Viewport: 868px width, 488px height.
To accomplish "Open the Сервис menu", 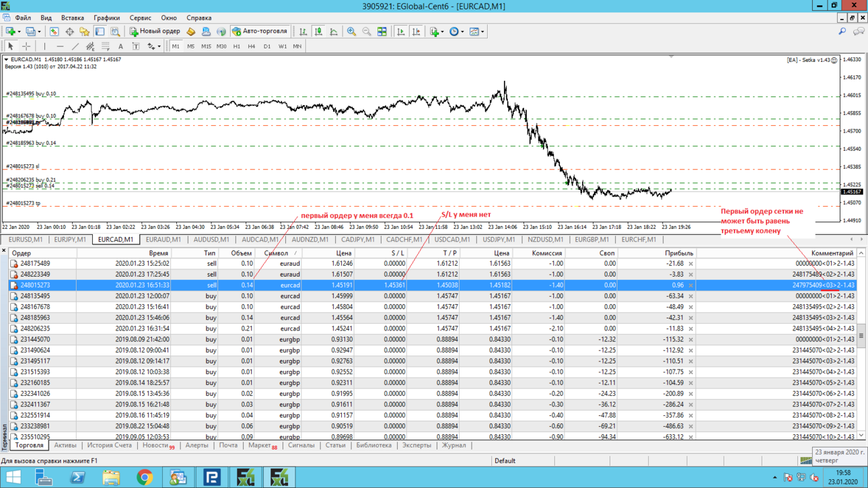I will pos(140,18).
